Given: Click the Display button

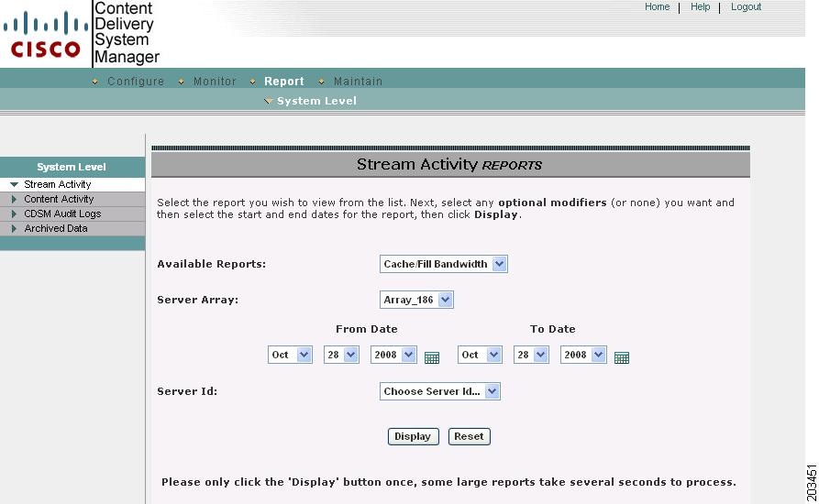Looking at the screenshot, I should pyautogui.click(x=413, y=436).
